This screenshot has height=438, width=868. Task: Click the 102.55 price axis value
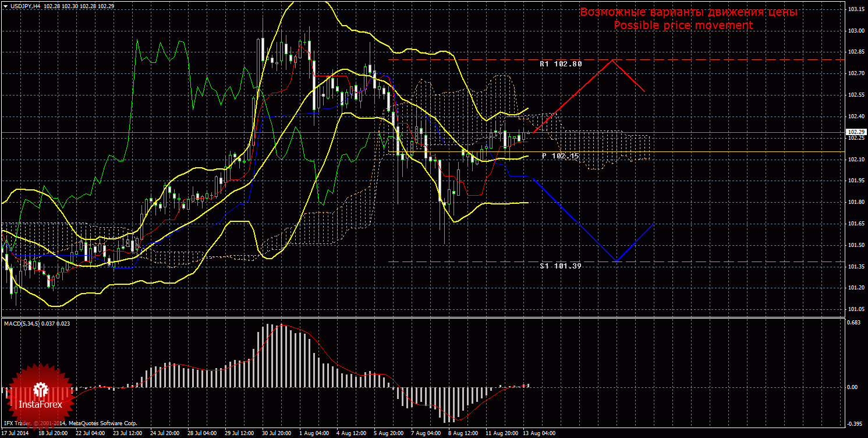(855, 95)
